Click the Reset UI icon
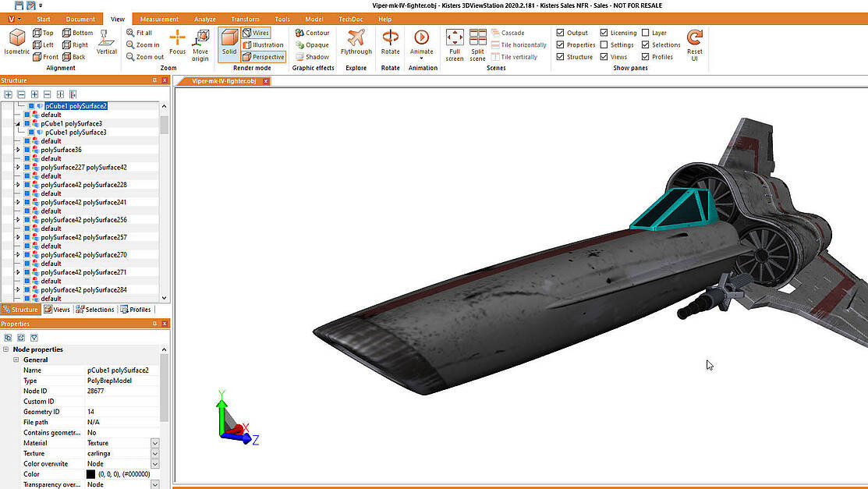 point(694,37)
